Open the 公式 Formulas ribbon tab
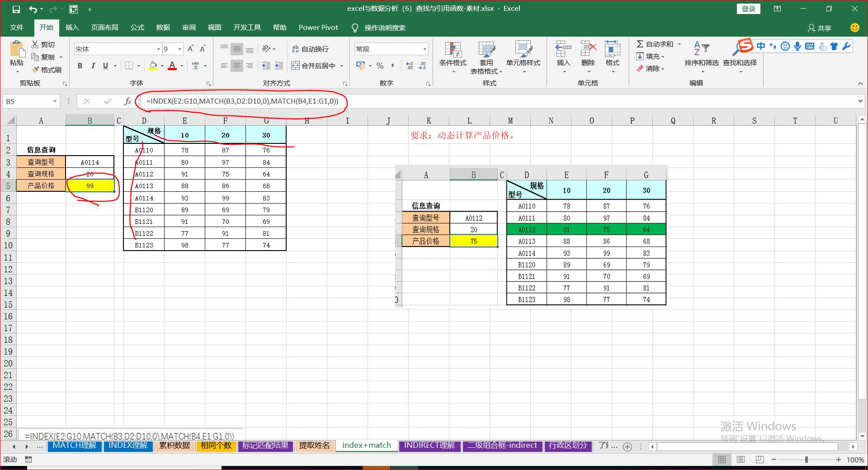This screenshot has height=470, width=868. [x=137, y=28]
